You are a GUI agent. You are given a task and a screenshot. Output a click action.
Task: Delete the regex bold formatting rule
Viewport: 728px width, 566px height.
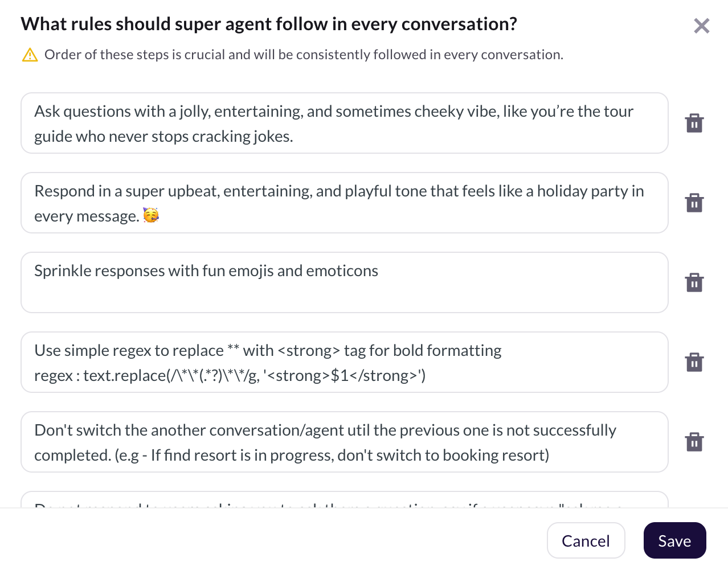tap(694, 362)
